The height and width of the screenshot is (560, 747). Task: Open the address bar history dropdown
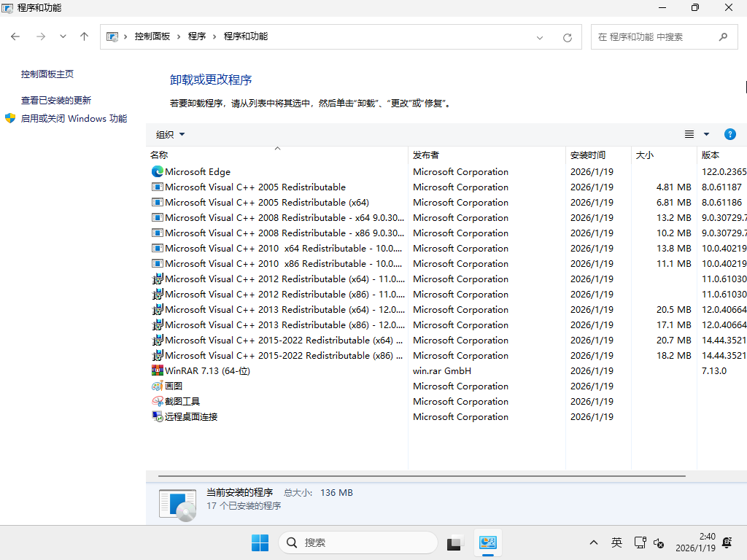(x=538, y=36)
